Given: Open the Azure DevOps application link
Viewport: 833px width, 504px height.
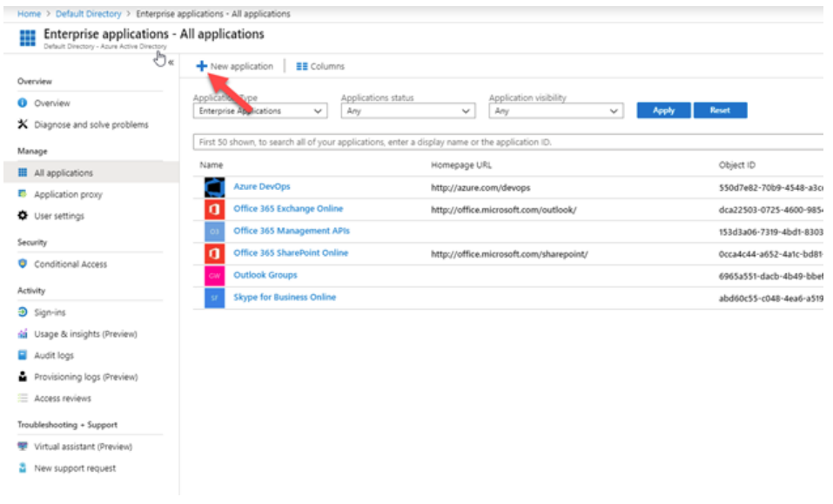Looking at the screenshot, I should coord(262,186).
